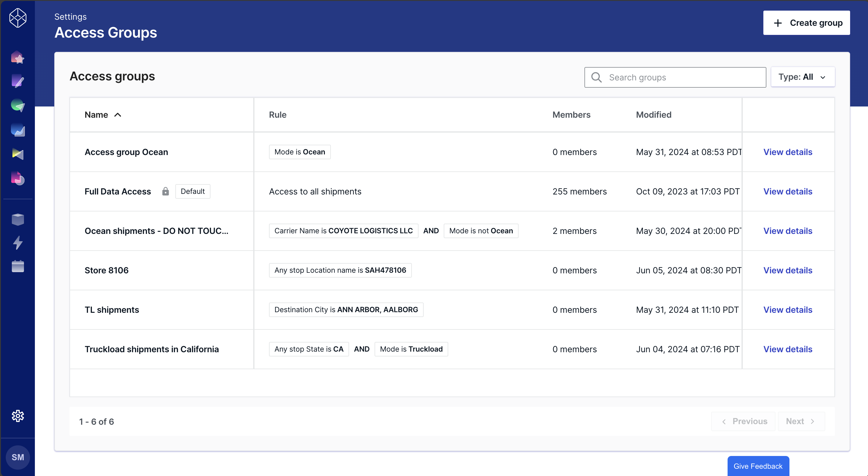View details for Ocean shipments group
This screenshot has height=476, width=868.
[x=787, y=231]
